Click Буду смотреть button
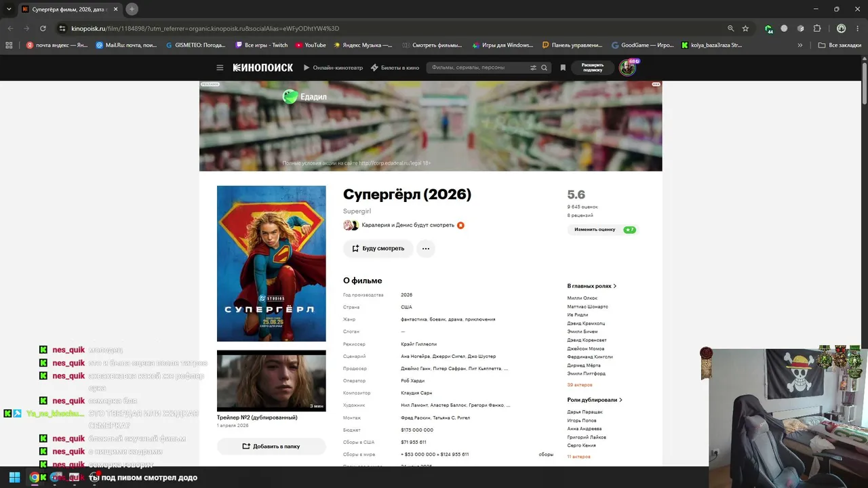868x488 pixels. click(x=378, y=249)
